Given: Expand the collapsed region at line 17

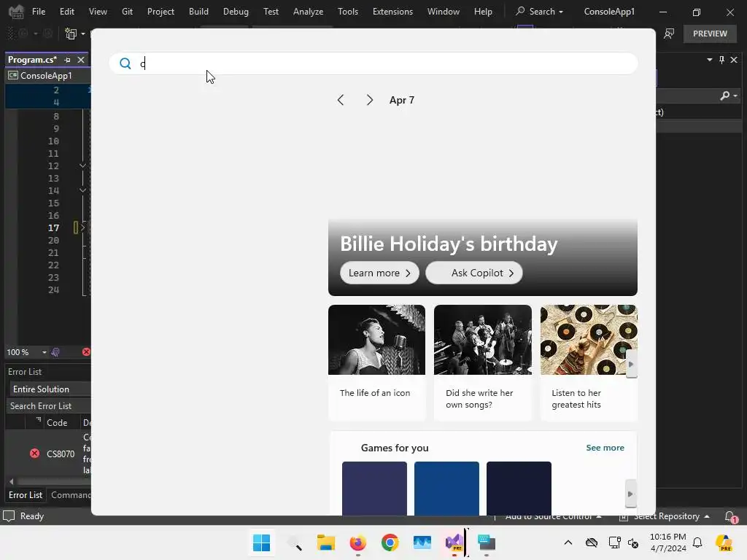Looking at the screenshot, I should pyautogui.click(x=82, y=227).
